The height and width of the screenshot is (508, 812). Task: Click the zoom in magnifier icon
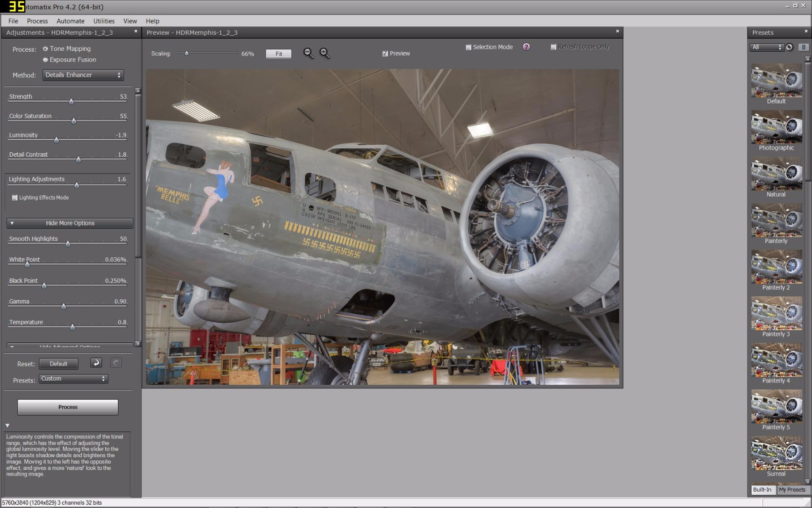[x=325, y=53]
